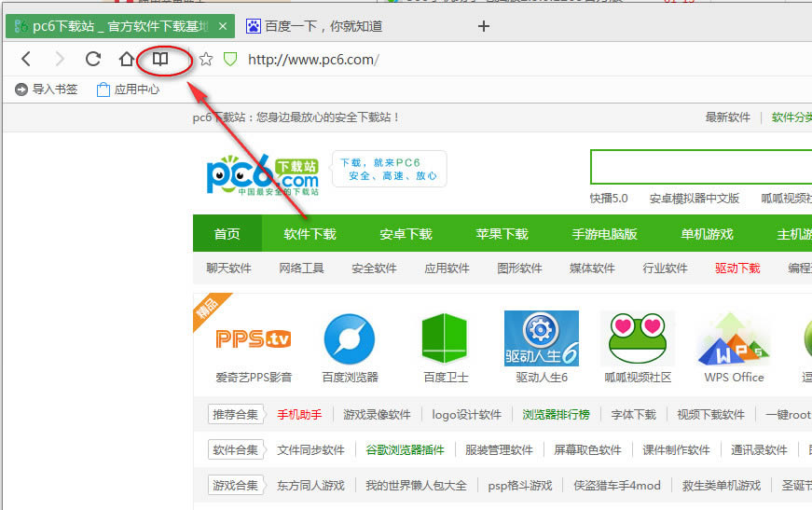The width and height of the screenshot is (812, 510).
Task: Click the 百度浏览器 app icon
Action: coord(350,339)
